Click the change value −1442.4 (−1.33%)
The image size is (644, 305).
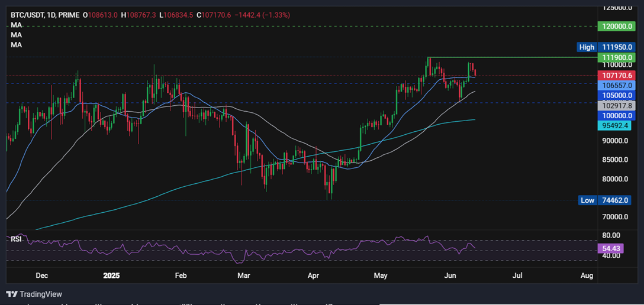pos(262,15)
